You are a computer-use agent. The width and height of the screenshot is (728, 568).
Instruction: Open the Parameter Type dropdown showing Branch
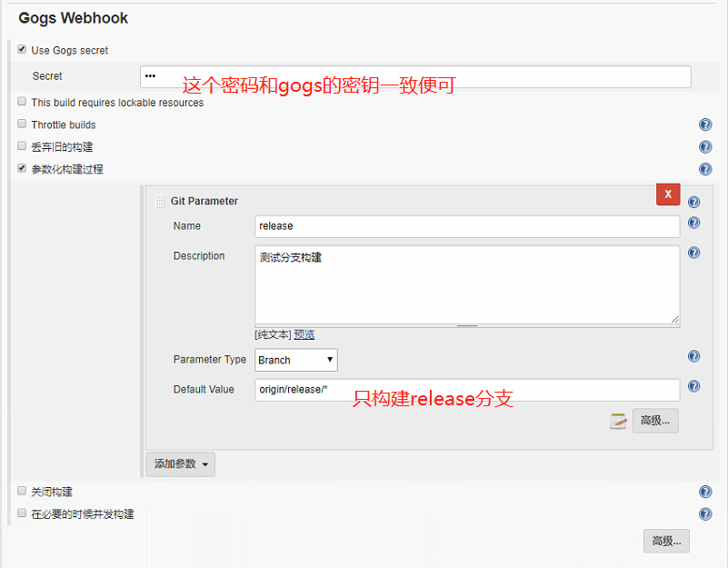pyautogui.click(x=295, y=360)
